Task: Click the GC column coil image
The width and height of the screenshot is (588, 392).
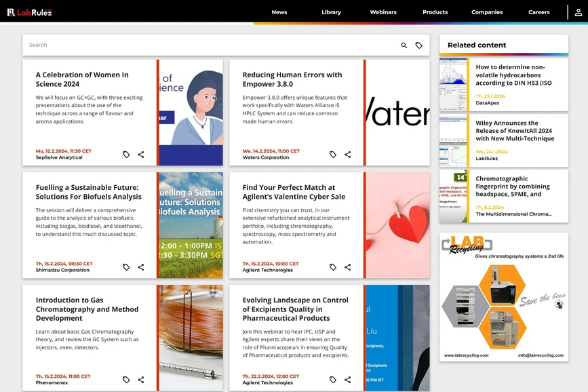Action: [x=191, y=338]
